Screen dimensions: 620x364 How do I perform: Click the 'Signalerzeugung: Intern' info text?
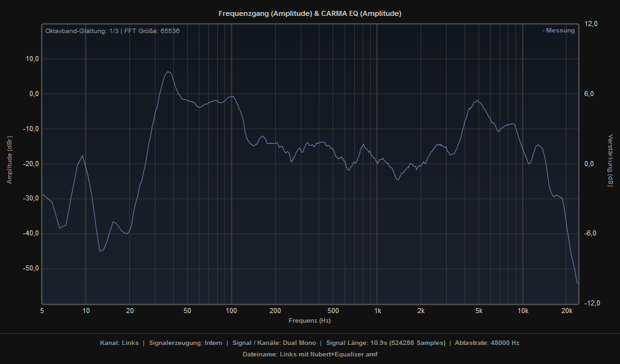[x=185, y=343]
